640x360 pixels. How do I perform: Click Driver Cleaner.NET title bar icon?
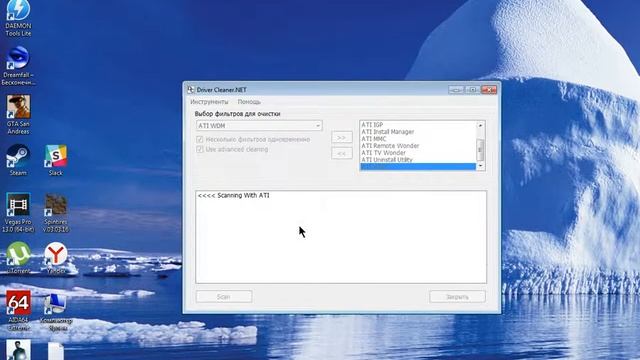[191, 89]
